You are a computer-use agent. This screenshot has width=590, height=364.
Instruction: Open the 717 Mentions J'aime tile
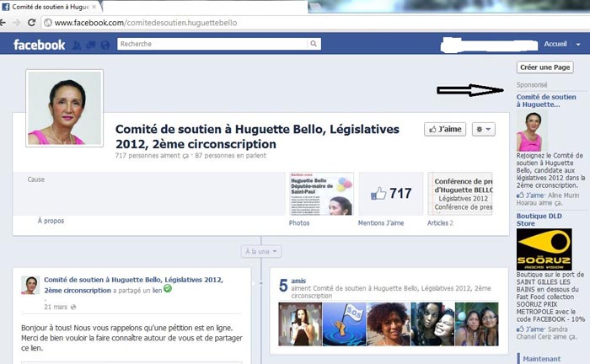(x=390, y=194)
